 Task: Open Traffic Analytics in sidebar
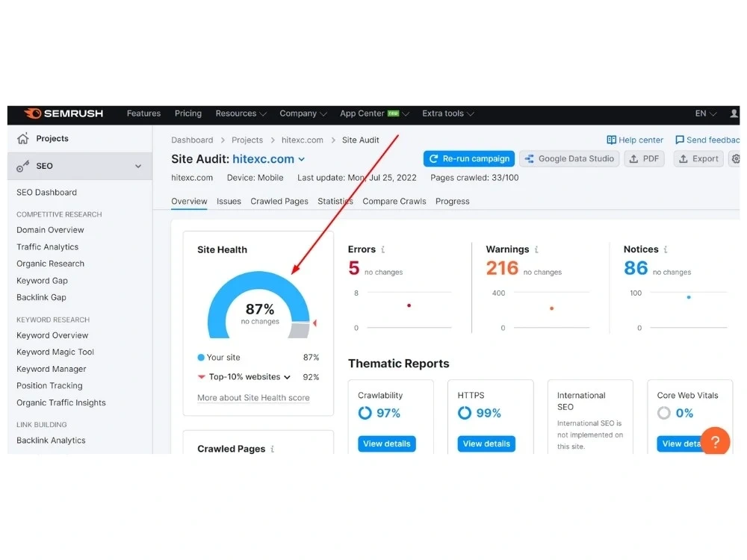47,247
